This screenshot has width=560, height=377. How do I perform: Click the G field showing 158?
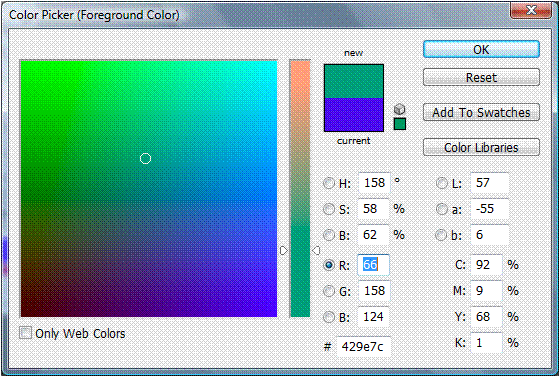[374, 291]
